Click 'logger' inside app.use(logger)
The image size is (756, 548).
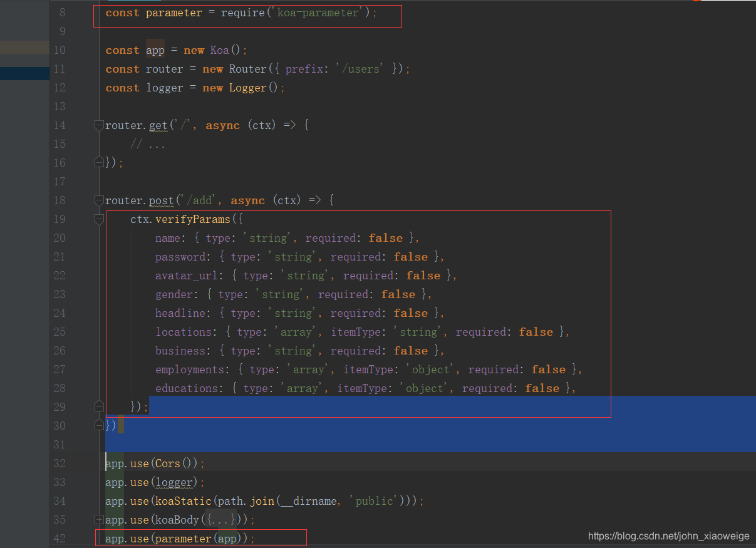click(173, 482)
